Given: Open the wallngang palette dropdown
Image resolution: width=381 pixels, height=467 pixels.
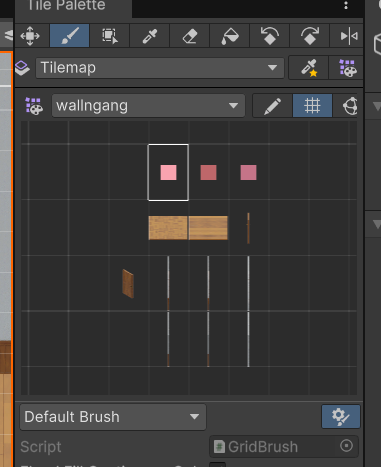Looking at the screenshot, I should pyautogui.click(x=148, y=106).
